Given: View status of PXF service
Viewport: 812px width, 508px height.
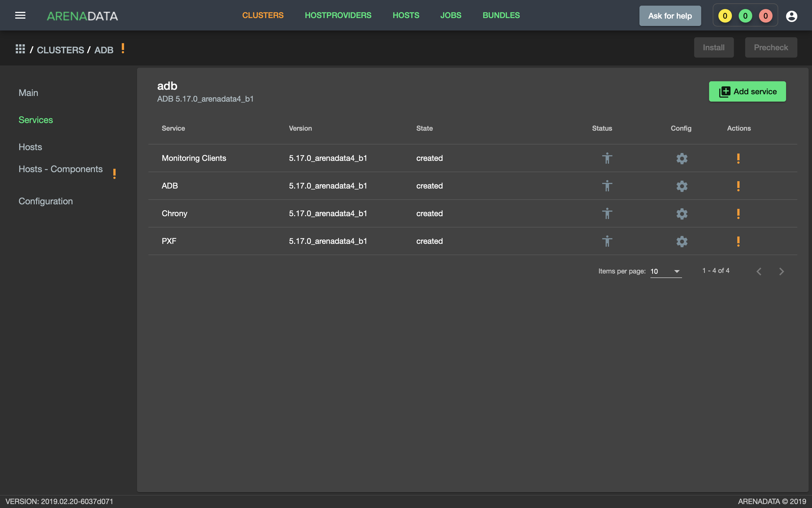Looking at the screenshot, I should [x=607, y=241].
